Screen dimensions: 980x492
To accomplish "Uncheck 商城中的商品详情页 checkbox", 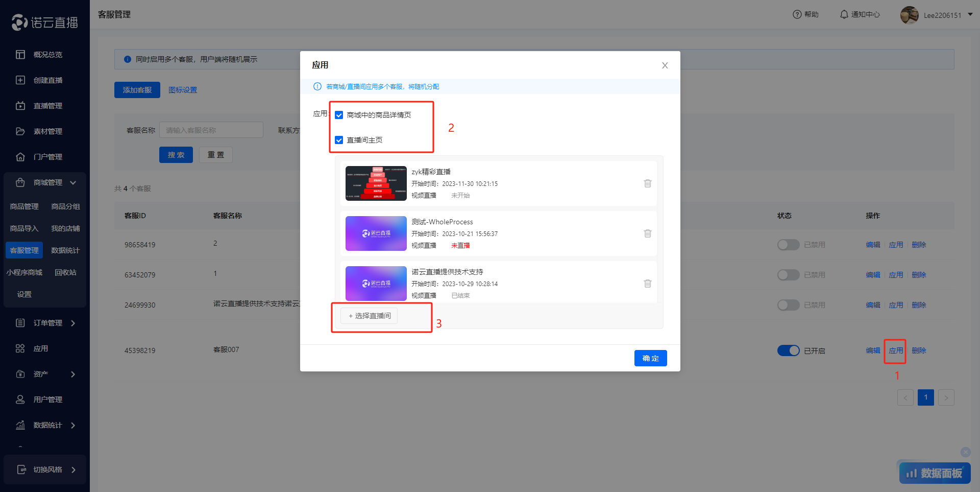I will pos(339,115).
